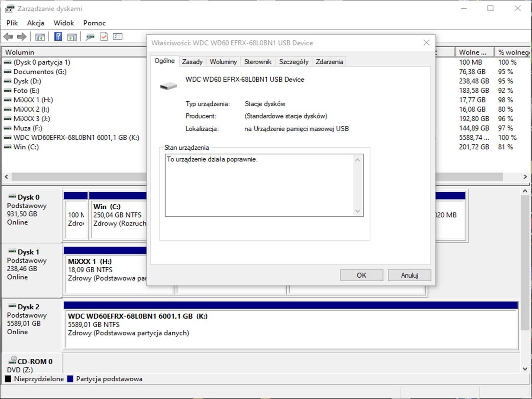Toggle the action pane toolbar icon
Image resolution: width=532 pixels, height=399 pixels.
click(x=72, y=37)
